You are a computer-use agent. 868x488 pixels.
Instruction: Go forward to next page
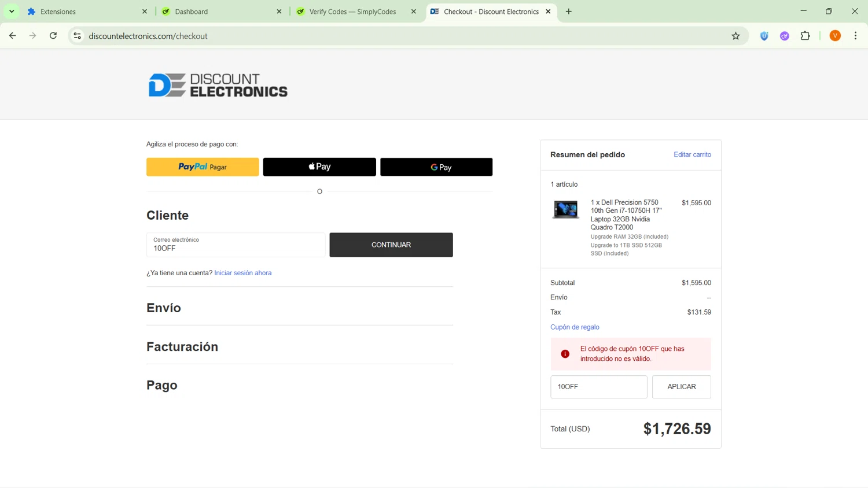(33, 36)
